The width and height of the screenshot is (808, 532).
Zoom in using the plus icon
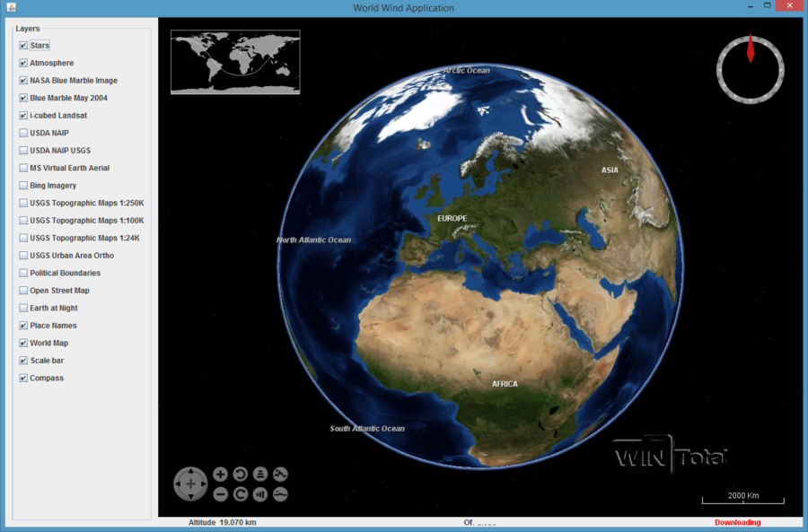220,474
